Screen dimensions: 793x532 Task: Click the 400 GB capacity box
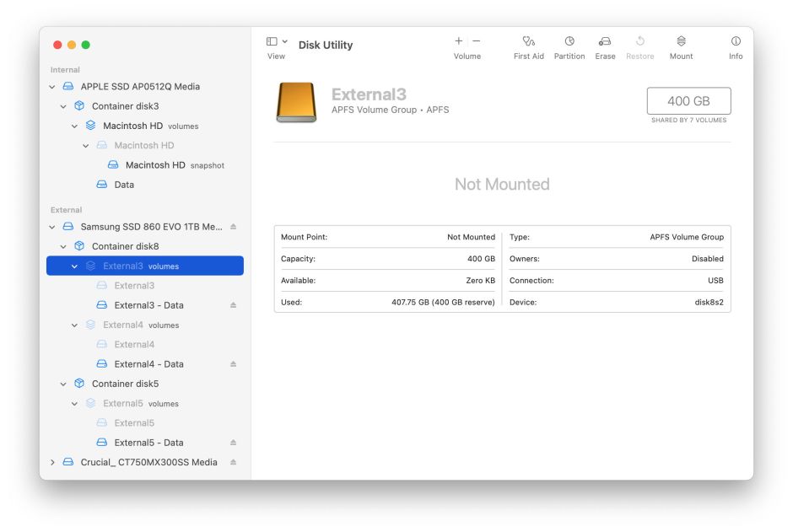point(688,101)
